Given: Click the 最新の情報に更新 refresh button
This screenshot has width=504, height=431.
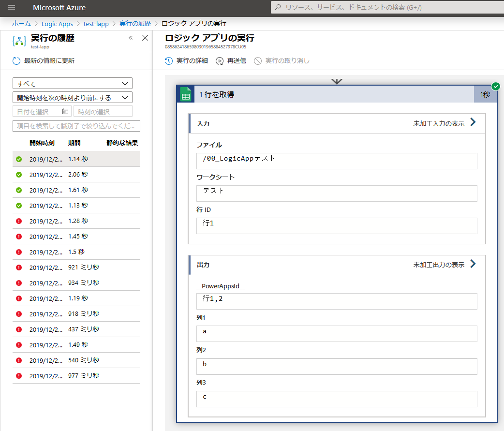Looking at the screenshot, I should pyautogui.click(x=44, y=61).
